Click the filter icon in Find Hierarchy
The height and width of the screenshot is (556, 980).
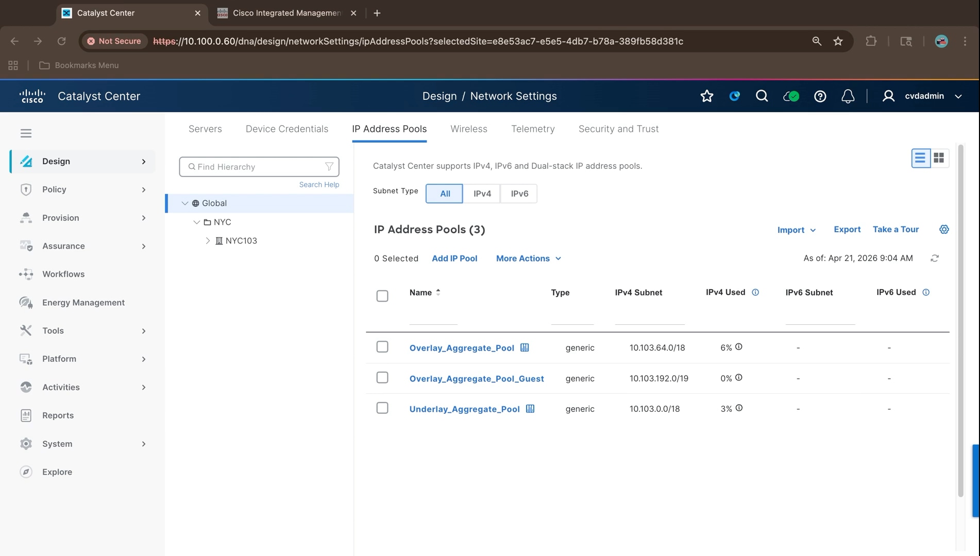[x=329, y=167]
